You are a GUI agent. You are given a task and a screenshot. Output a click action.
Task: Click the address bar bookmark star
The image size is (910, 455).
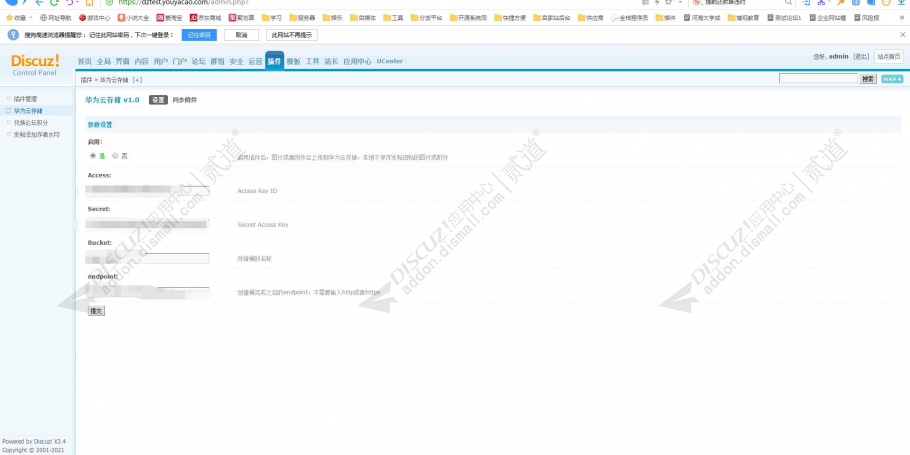(x=669, y=2)
